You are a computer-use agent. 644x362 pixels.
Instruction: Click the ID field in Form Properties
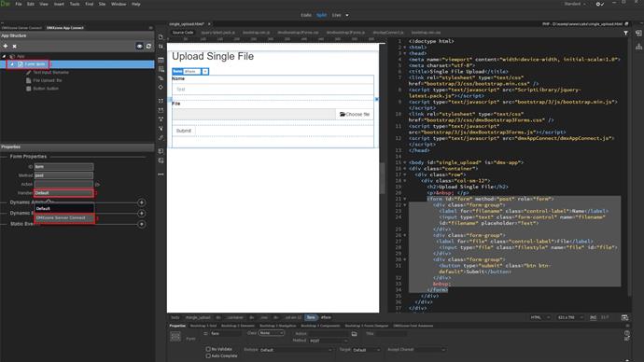[63, 167]
